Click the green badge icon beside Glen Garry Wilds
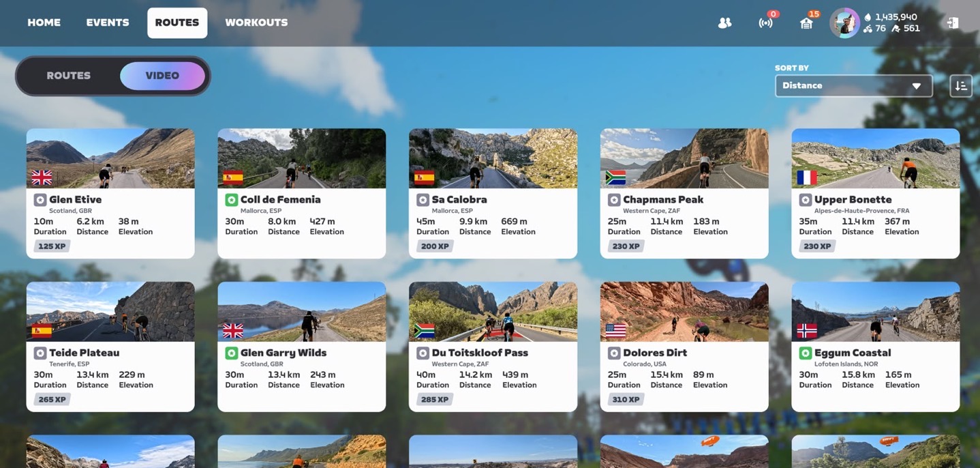Image resolution: width=980 pixels, height=468 pixels. (x=231, y=353)
